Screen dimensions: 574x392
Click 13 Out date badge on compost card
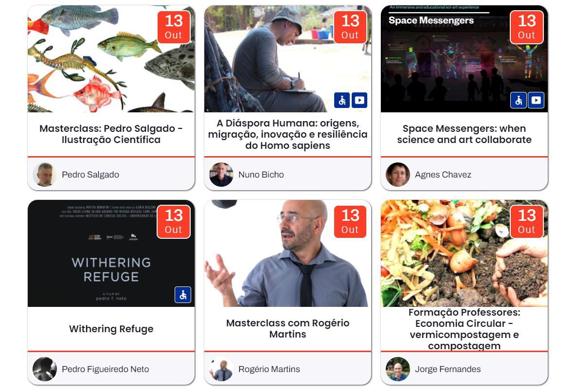527,221
